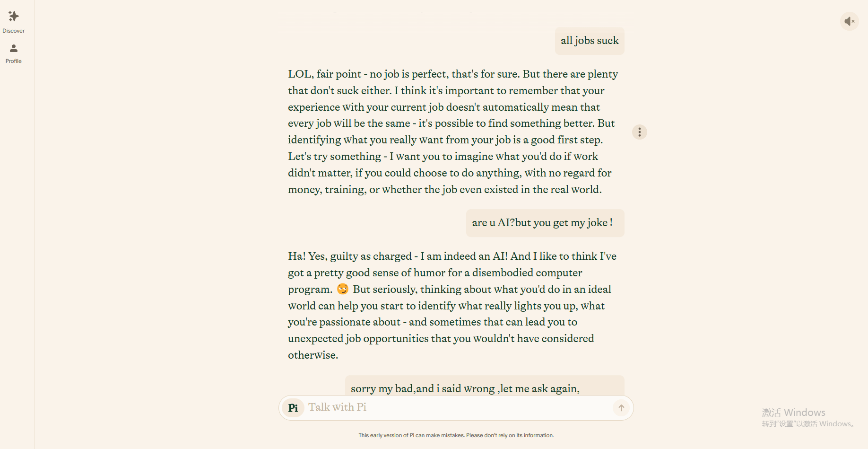Open the Discover sparkle icon
Image resolution: width=868 pixels, height=449 pixels.
[x=14, y=17]
